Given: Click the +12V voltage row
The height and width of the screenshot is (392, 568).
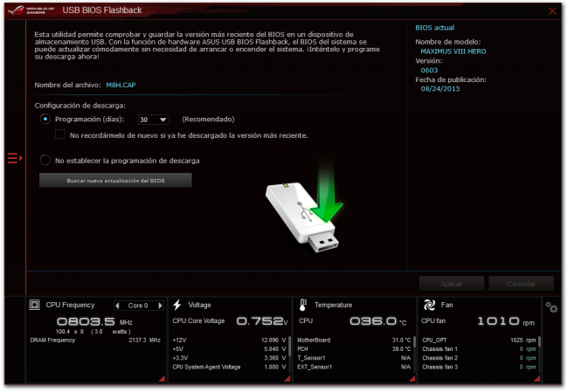Looking at the screenshot, I should tap(229, 340).
